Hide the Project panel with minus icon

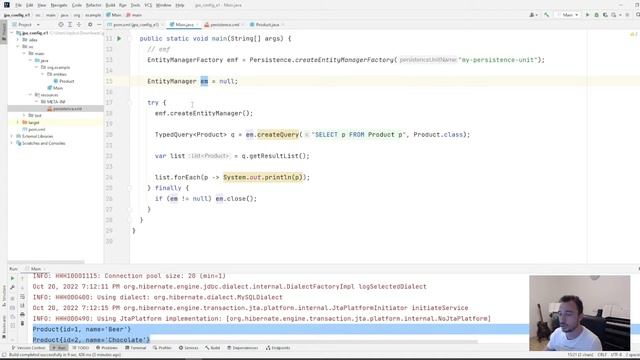pyautogui.click(x=99, y=24)
